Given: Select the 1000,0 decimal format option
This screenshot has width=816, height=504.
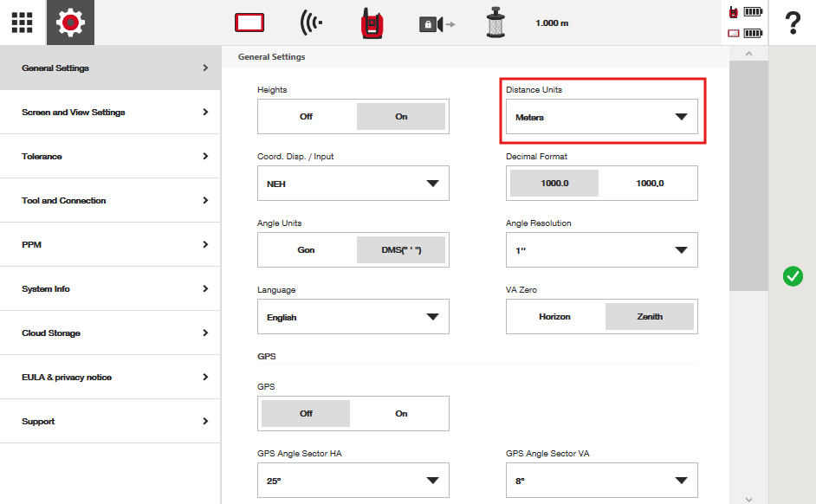Looking at the screenshot, I should pos(649,184).
